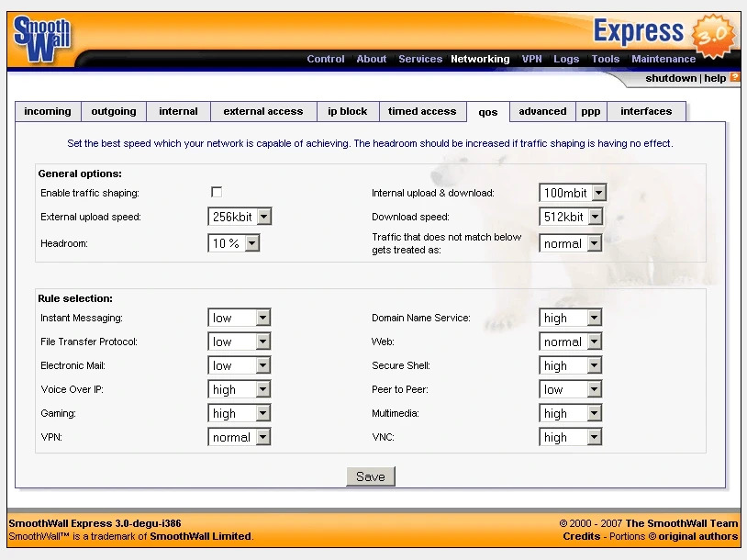The image size is (747, 560).
Task: Open The SmoothWall Team link
Action: point(681,523)
